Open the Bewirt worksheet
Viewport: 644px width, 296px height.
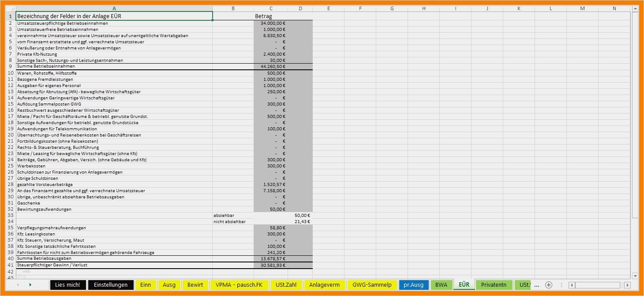pos(195,285)
